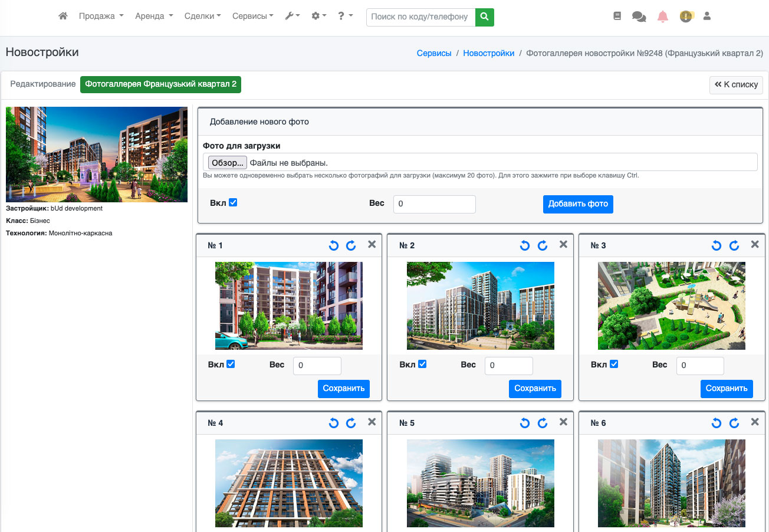Open the Сервисы menu
This screenshot has width=769, height=532.
tap(252, 17)
